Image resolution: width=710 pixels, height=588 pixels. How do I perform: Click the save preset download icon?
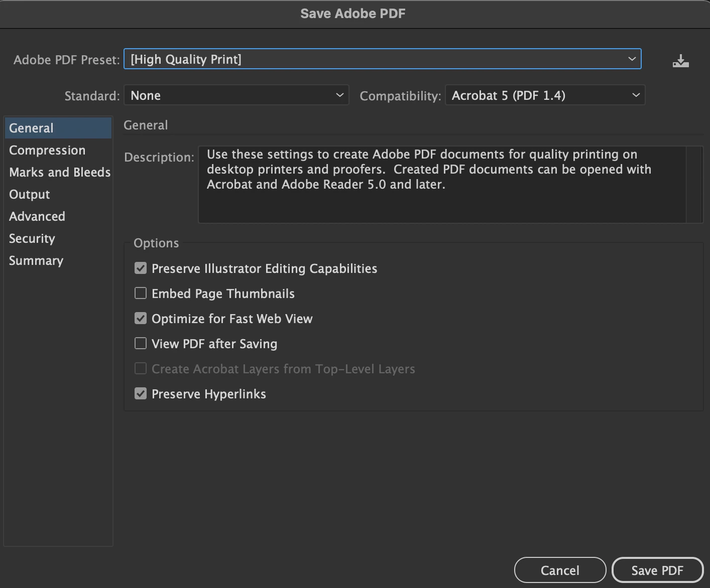click(680, 61)
